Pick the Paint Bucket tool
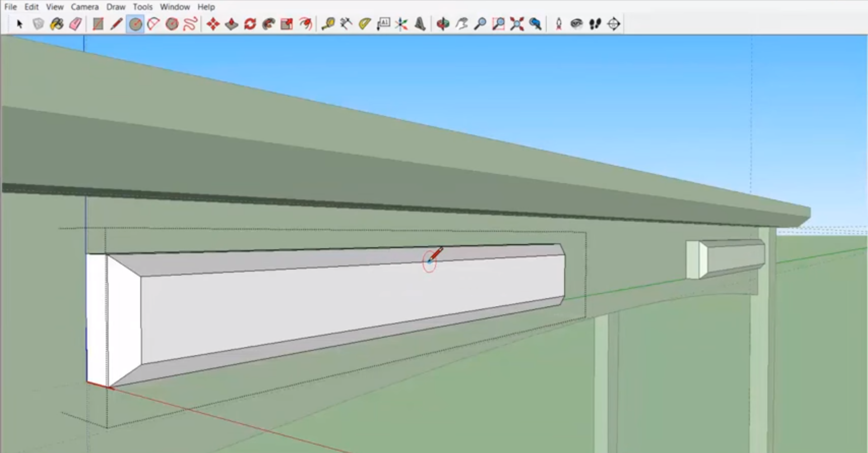 57,24
